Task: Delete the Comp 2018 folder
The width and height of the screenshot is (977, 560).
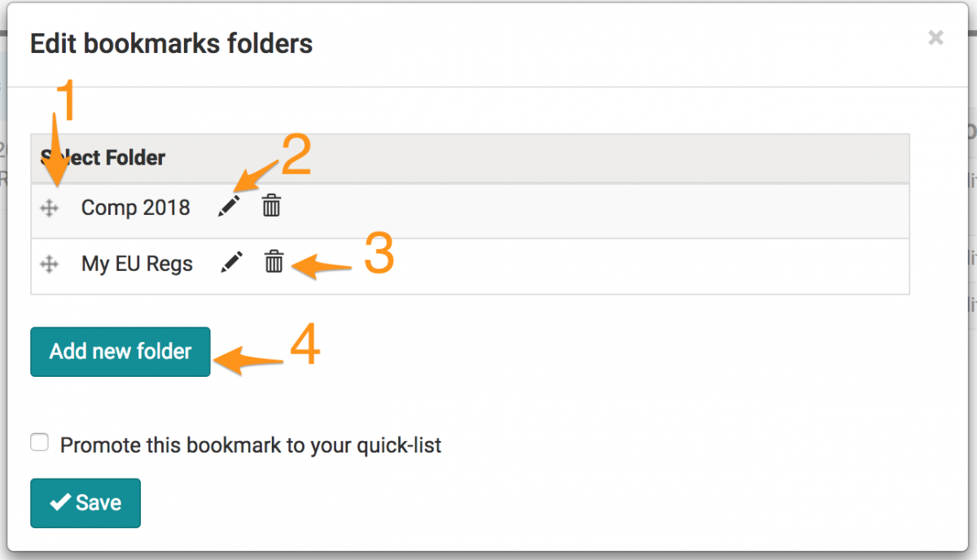Action: pyautogui.click(x=271, y=207)
